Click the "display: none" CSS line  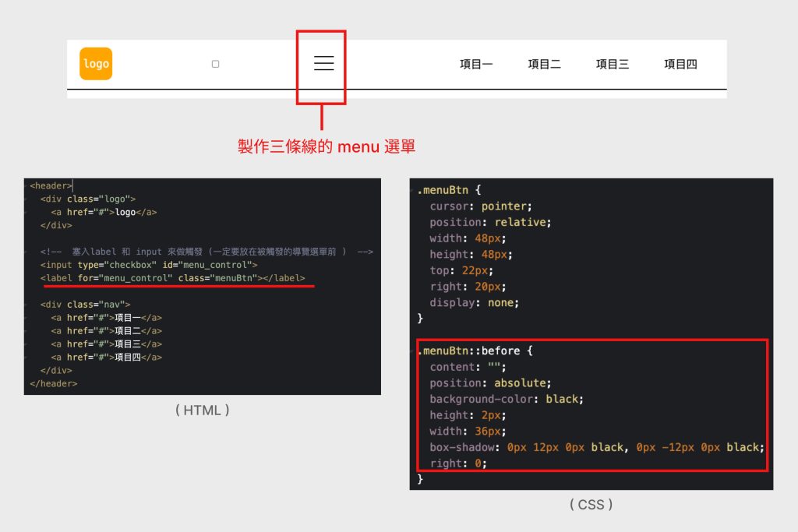click(x=474, y=302)
